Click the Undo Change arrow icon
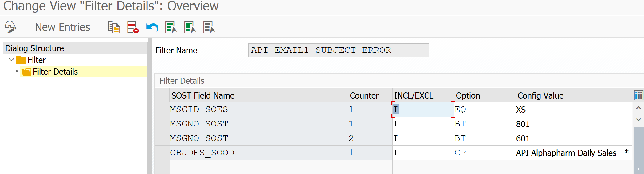Screen dimensions: 644x174 coord(152,27)
